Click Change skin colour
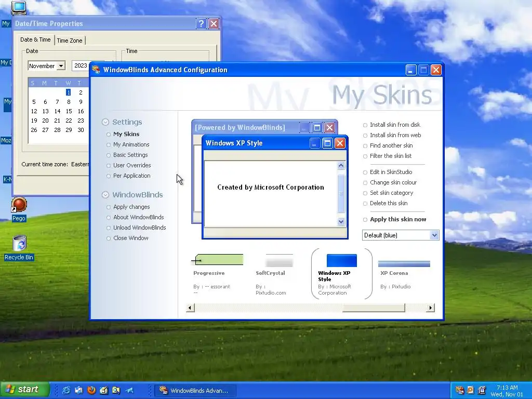532x399 pixels. point(393,182)
